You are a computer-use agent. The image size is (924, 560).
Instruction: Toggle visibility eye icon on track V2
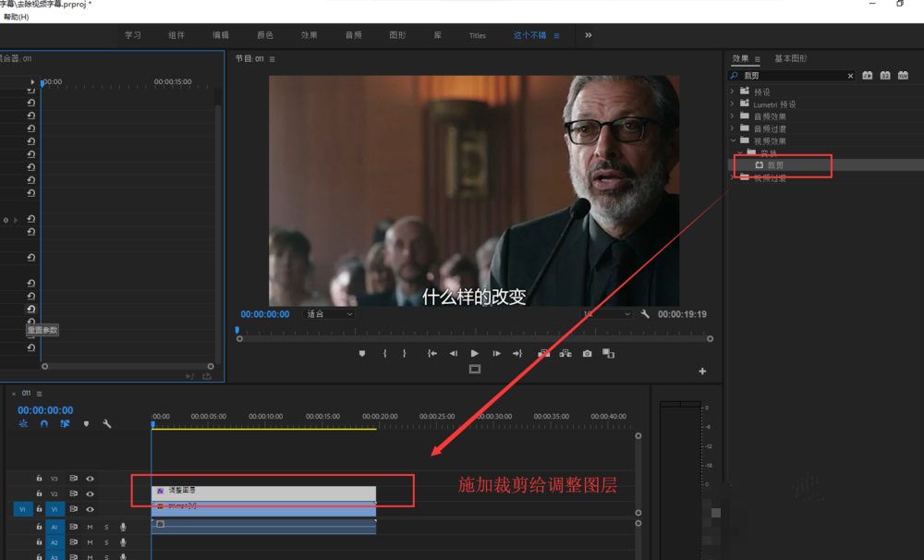90,493
